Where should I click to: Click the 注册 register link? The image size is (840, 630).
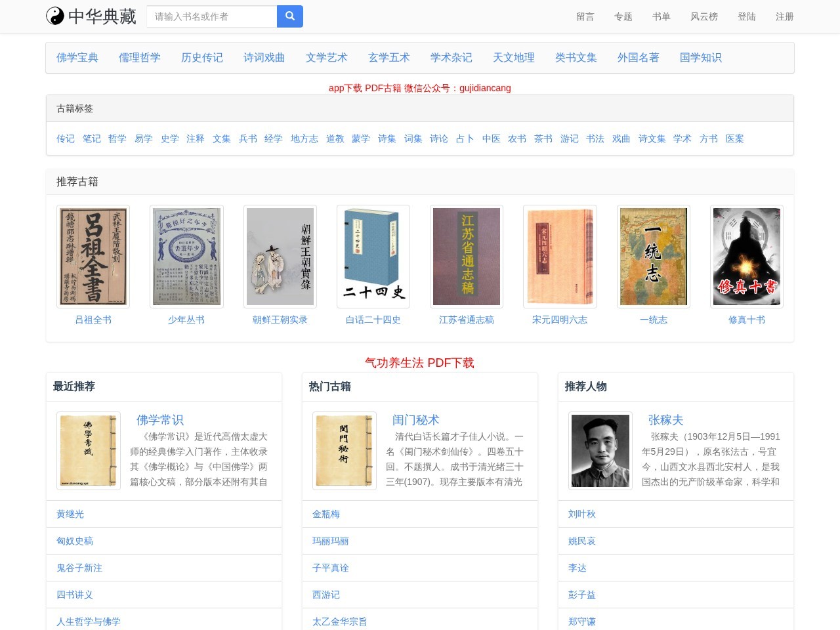point(784,16)
